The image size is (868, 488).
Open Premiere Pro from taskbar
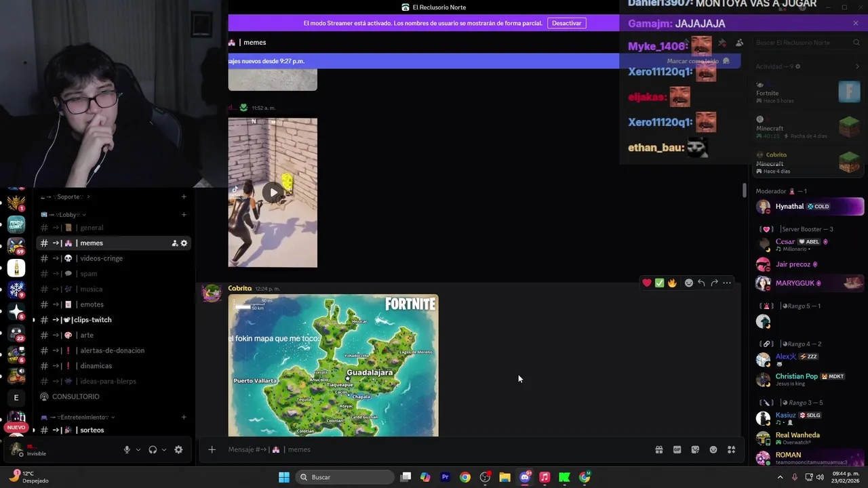[x=445, y=477]
